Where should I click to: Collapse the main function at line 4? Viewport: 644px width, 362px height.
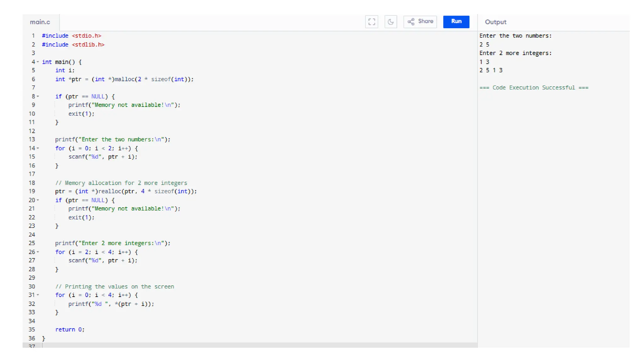(38, 62)
